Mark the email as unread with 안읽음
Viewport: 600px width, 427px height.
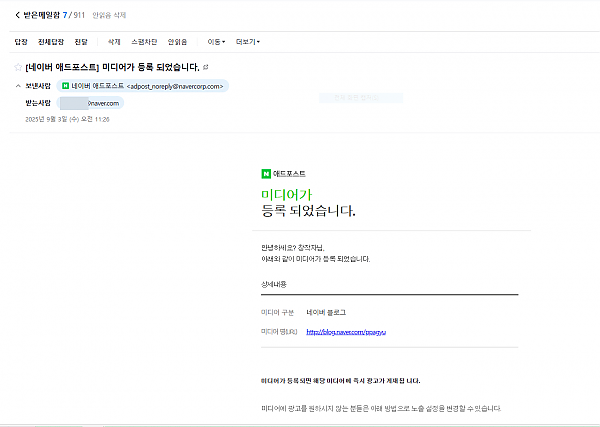coord(177,42)
